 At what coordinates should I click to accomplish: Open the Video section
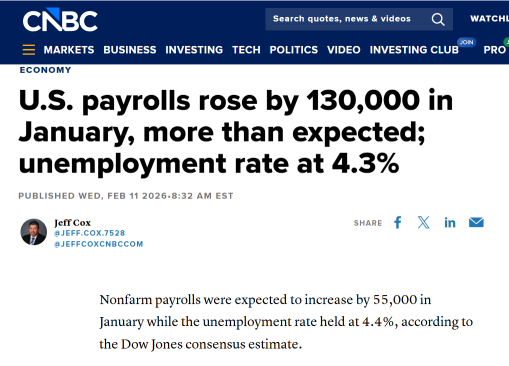click(344, 50)
